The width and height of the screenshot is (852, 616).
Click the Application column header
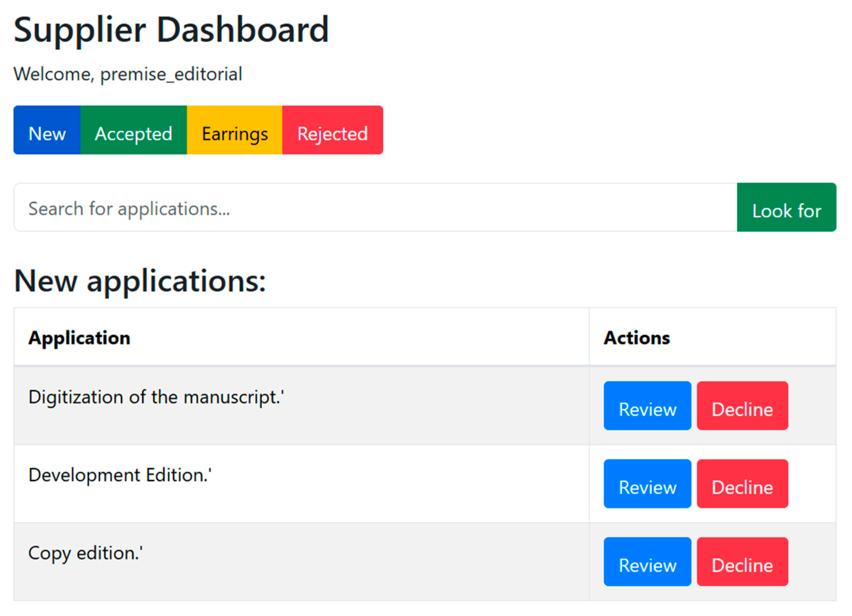79,337
